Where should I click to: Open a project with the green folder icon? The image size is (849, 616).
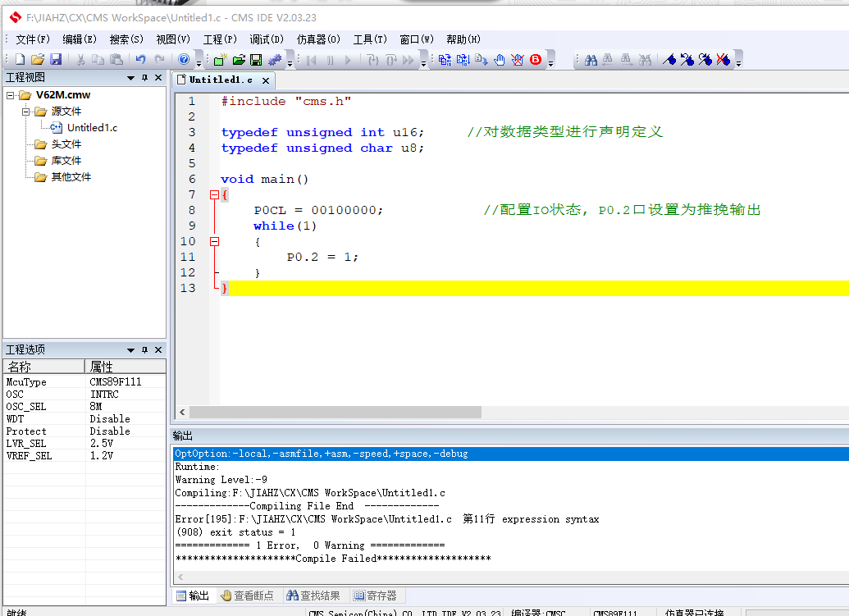(x=239, y=60)
